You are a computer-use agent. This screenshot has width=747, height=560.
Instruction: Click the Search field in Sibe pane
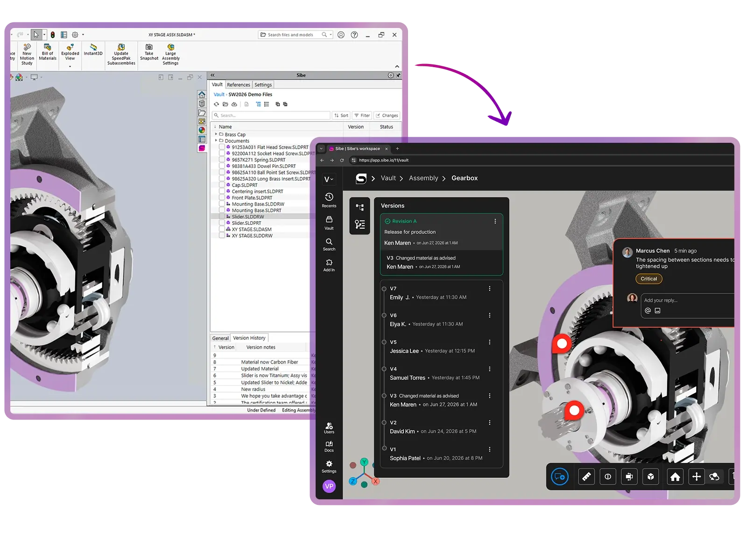[x=271, y=115]
